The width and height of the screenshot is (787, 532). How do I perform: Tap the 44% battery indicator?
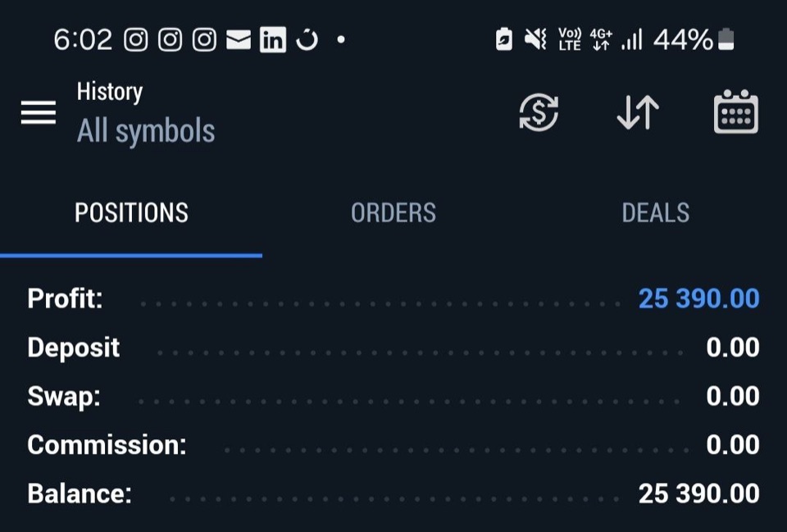[694, 39]
